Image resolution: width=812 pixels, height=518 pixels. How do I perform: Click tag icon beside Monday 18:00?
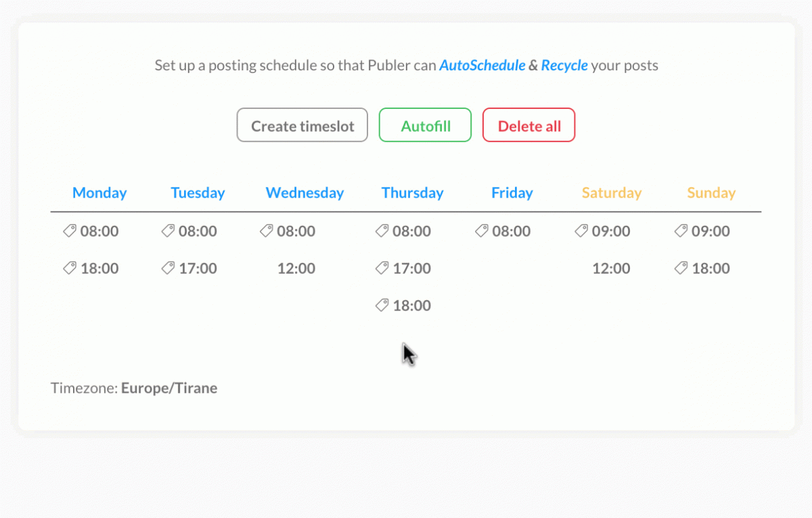click(69, 268)
